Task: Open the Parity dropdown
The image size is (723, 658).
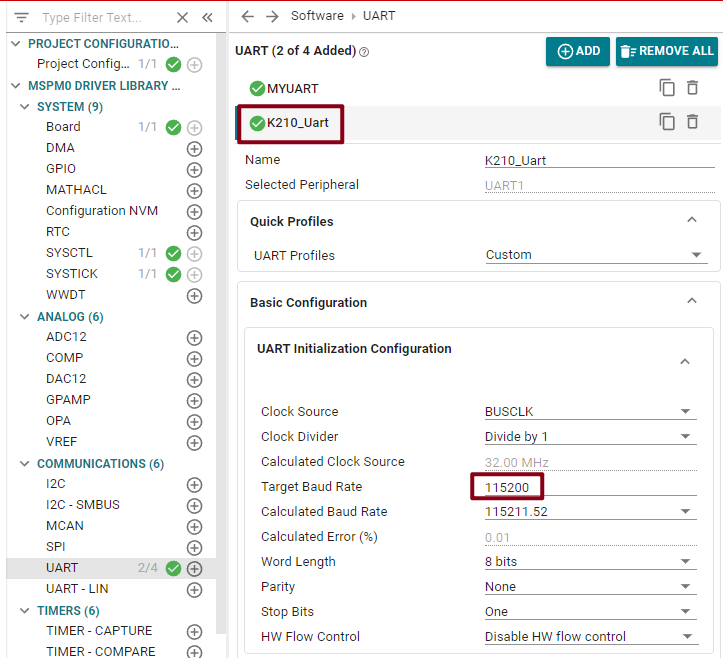Action: pos(591,587)
